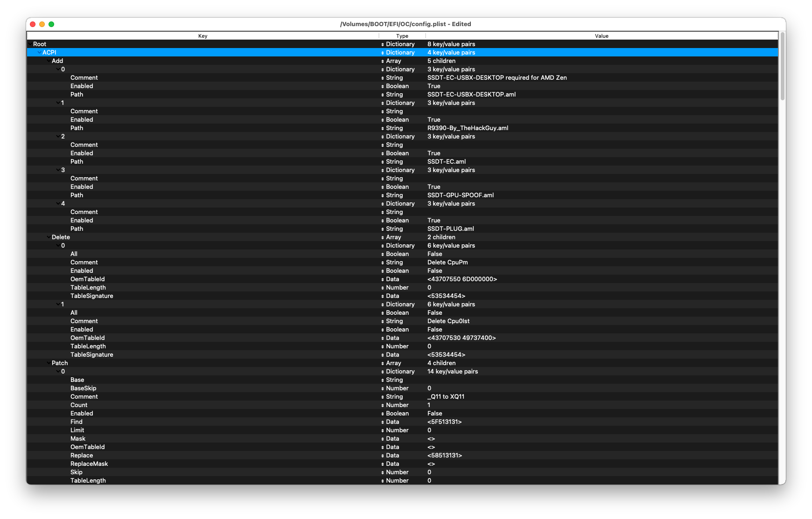
Task: Collapse the Patch array disclosure arrow
Action: [x=49, y=363]
